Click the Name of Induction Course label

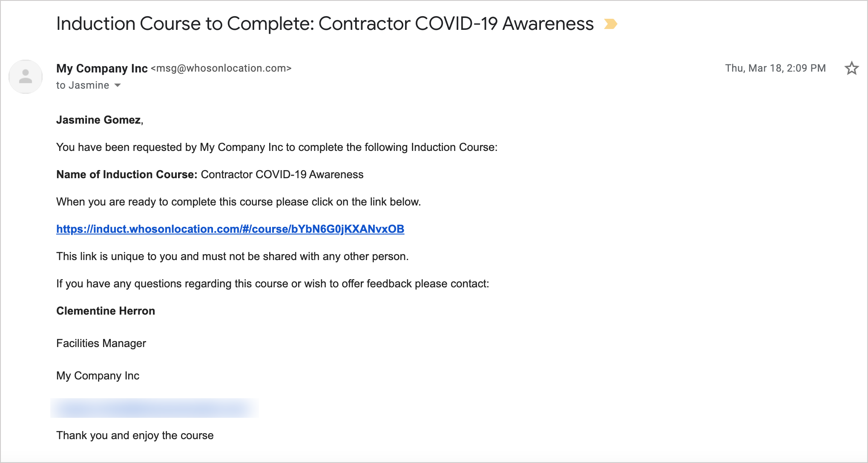click(127, 174)
